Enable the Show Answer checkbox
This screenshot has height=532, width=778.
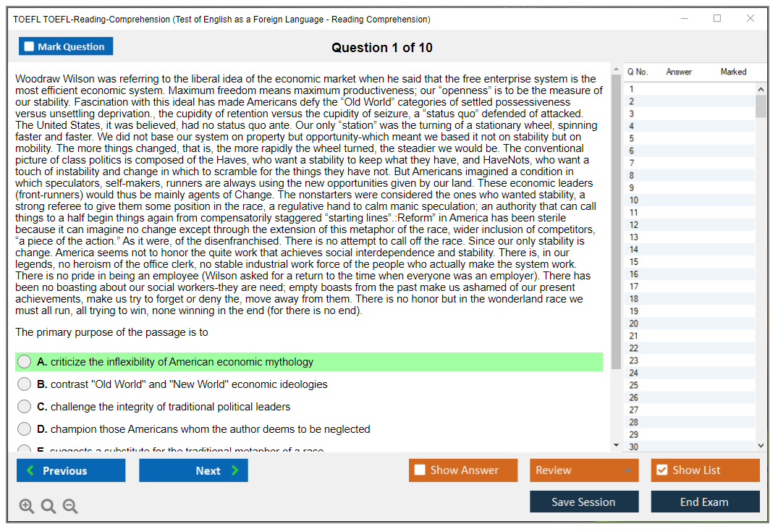click(x=420, y=470)
